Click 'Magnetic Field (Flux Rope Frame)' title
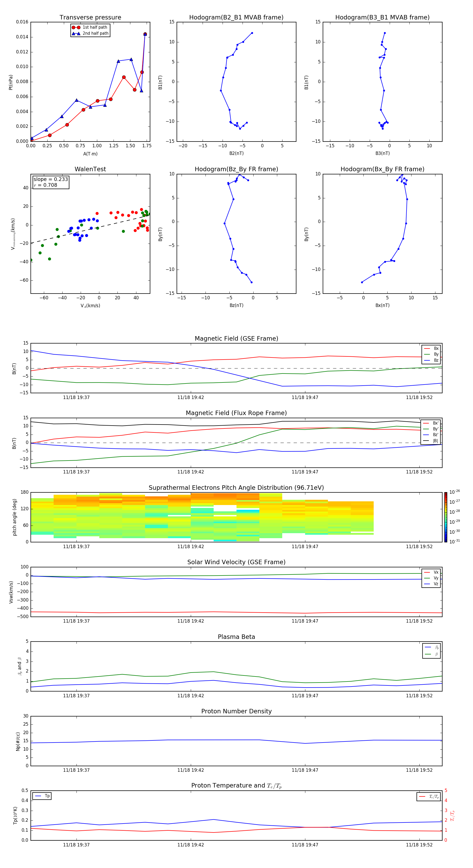This screenshot has height=868, width=473. 236,413
